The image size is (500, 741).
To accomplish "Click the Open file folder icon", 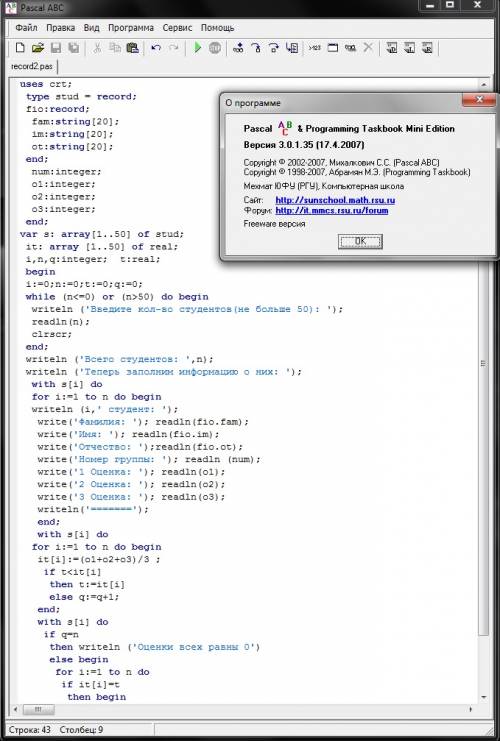I will [38, 48].
